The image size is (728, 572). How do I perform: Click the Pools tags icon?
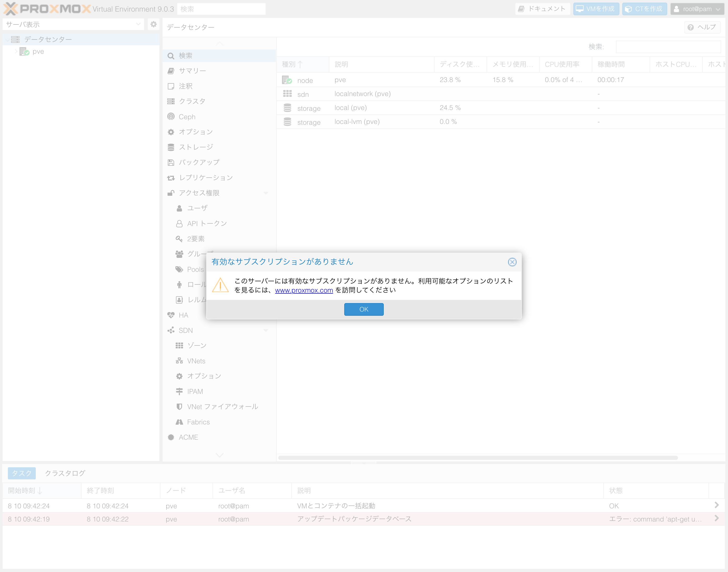pos(179,269)
